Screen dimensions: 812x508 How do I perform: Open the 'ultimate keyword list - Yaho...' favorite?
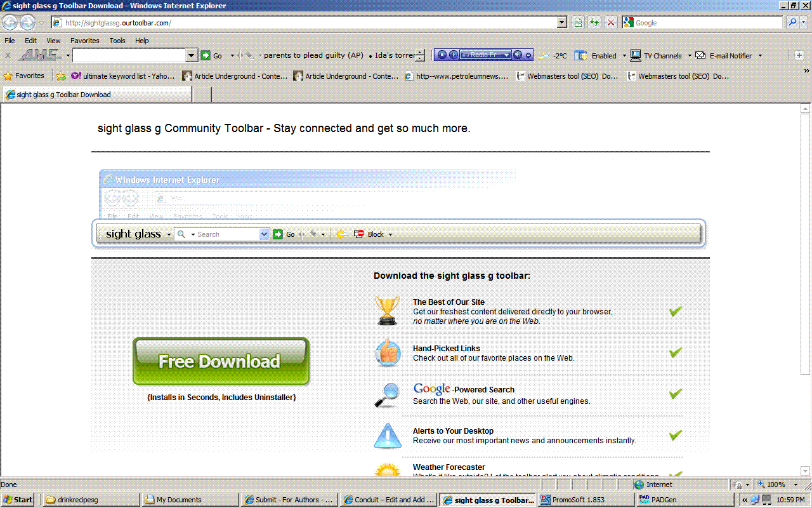tap(122, 76)
